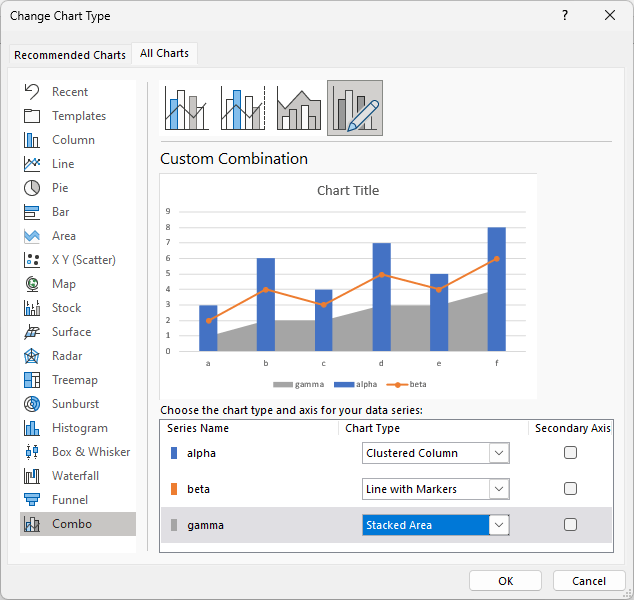Image resolution: width=634 pixels, height=600 pixels.
Task: Click the Chart Type column header
Action: (x=372, y=428)
